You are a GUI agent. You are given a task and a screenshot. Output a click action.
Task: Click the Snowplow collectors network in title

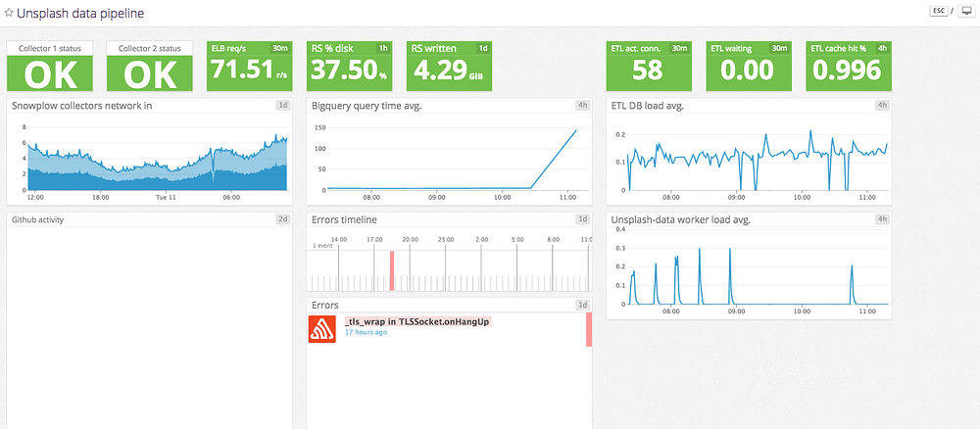pos(82,106)
